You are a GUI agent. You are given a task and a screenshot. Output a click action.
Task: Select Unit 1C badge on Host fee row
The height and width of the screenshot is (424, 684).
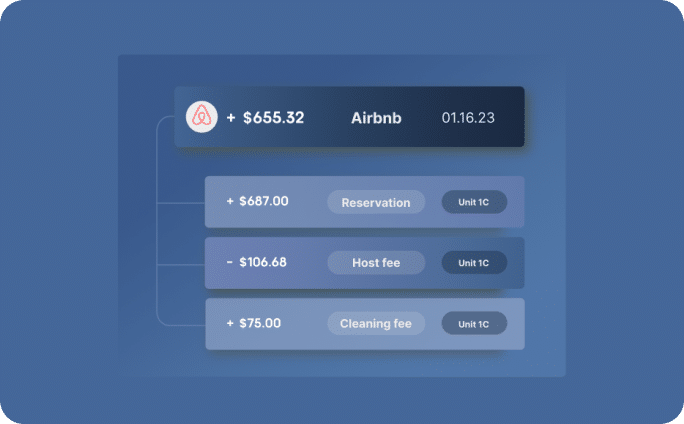click(x=474, y=263)
